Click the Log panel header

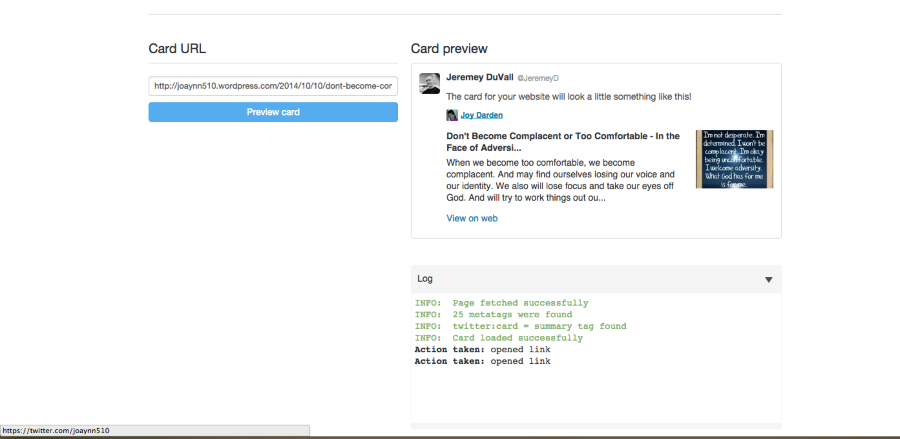point(596,279)
